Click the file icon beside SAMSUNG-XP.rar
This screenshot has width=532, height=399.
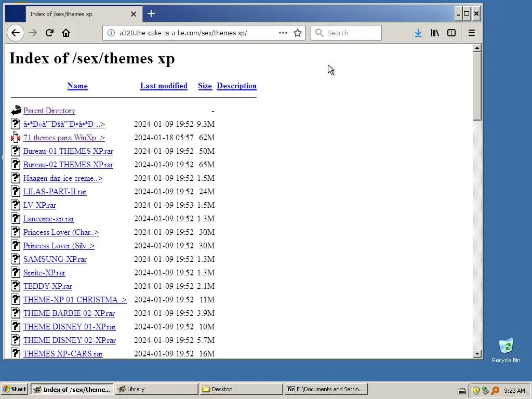click(16, 259)
